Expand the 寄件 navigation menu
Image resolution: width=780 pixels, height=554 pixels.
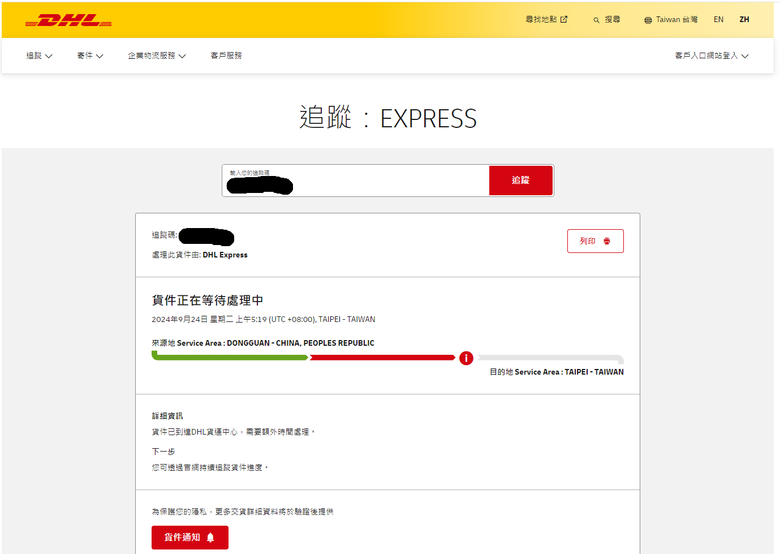pyautogui.click(x=90, y=56)
